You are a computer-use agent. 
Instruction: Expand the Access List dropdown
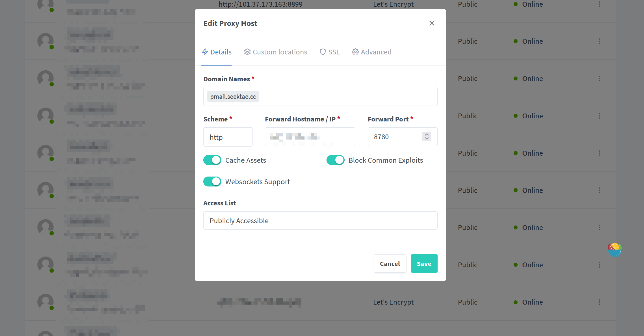pyautogui.click(x=320, y=220)
